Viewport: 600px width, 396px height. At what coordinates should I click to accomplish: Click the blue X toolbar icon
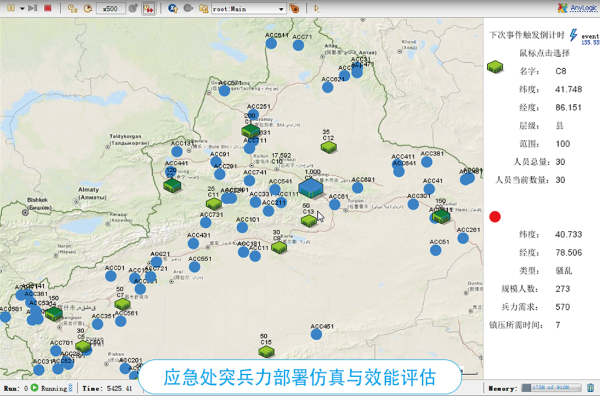click(x=173, y=8)
